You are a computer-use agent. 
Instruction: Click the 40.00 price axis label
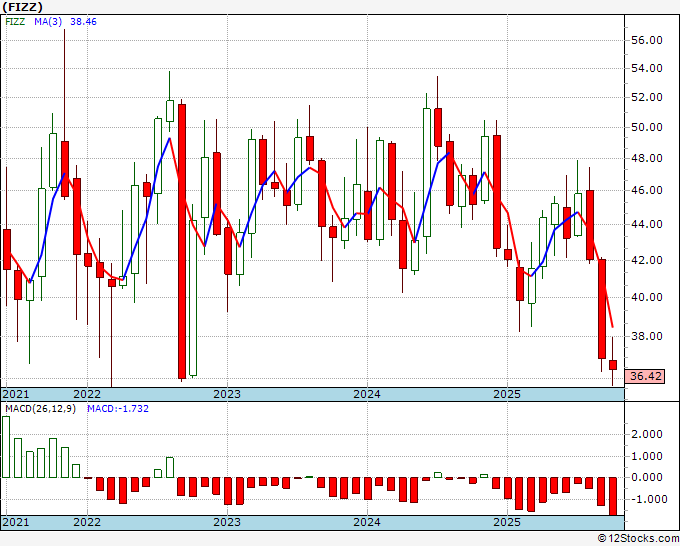coord(648,297)
